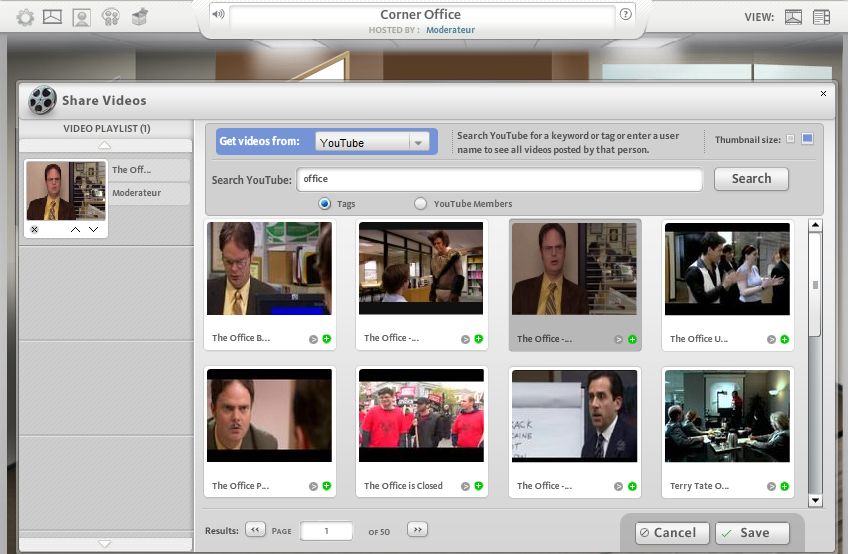Preview 'The Office P...' video
848x554 pixels.
313,486
